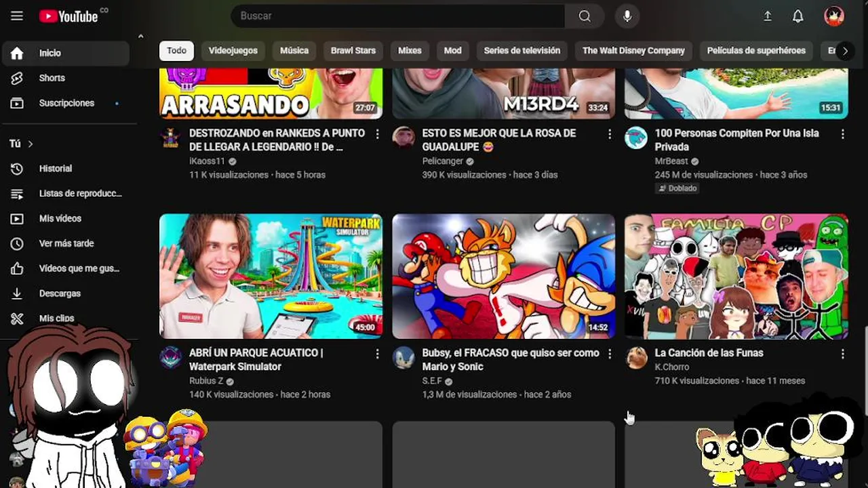This screenshot has height=488, width=868.
Task: Open Waterpark Simulator video thumbnail
Action: tap(271, 277)
